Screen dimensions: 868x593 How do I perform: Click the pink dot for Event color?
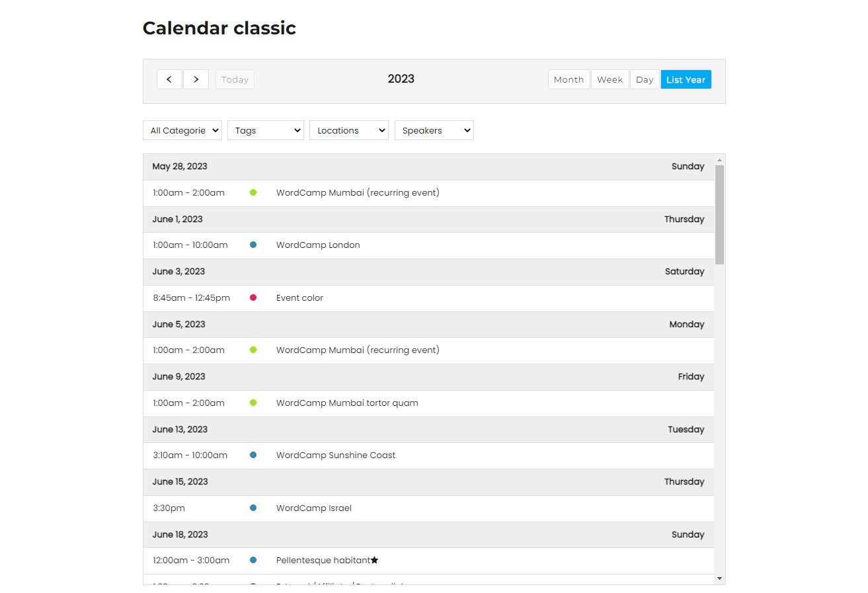253,297
